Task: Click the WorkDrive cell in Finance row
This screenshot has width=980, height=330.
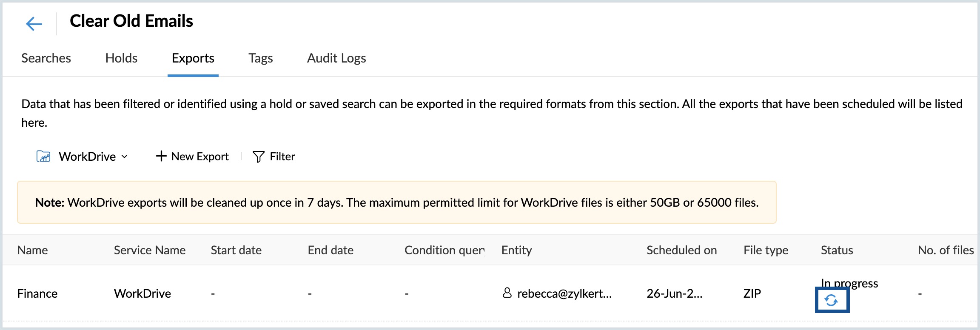Action: tap(142, 293)
